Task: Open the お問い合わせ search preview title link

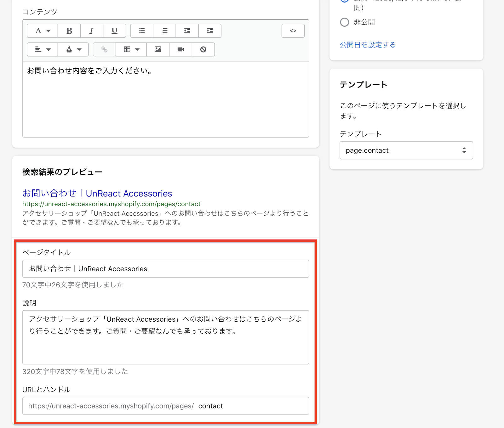Action: point(97,193)
